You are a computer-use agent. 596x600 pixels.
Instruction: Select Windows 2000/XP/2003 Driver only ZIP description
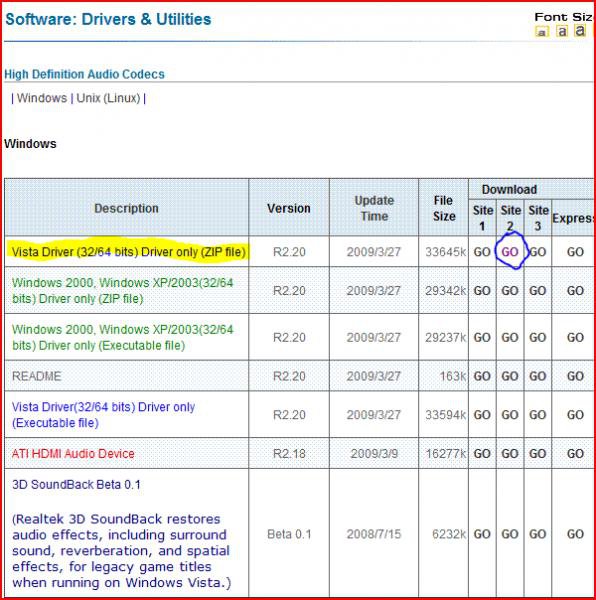122,291
